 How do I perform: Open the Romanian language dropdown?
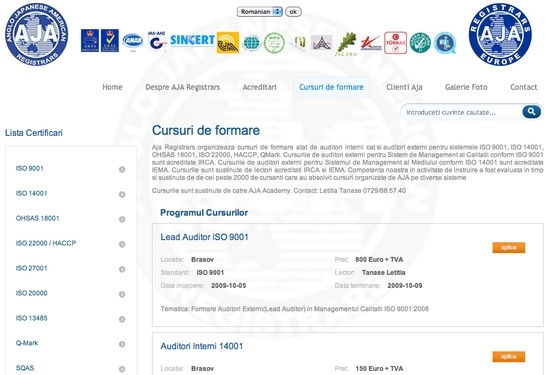pos(260,12)
